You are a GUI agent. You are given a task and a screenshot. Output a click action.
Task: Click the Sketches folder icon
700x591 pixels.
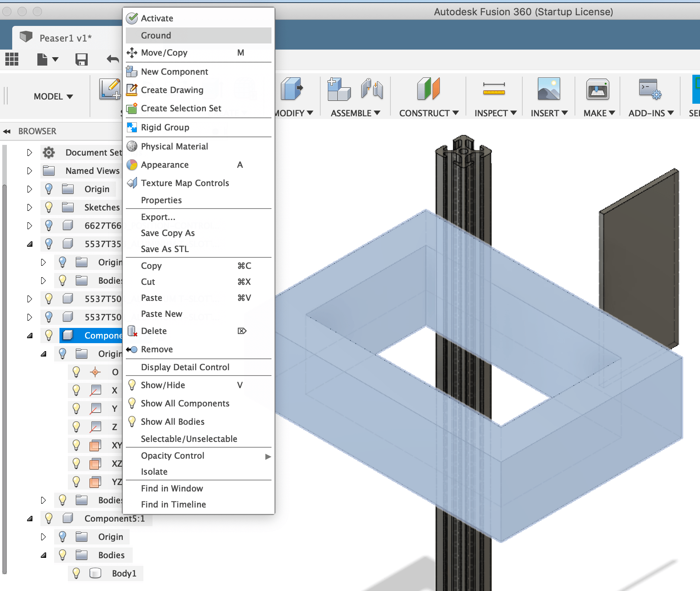[68, 207]
